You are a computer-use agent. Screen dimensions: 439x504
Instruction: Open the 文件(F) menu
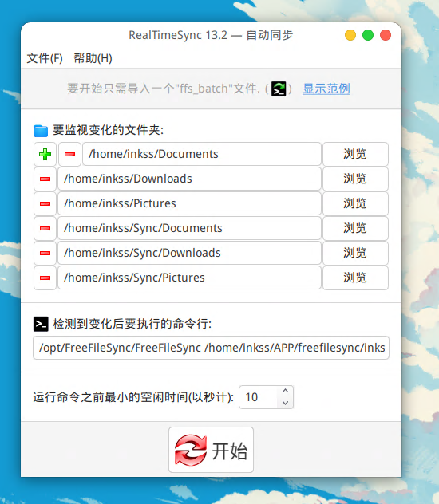(45, 58)
